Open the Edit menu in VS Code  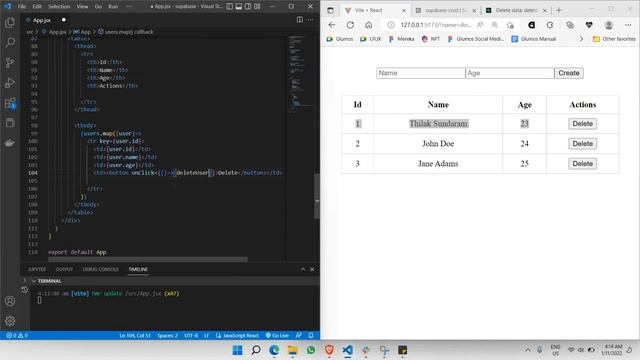37,7
